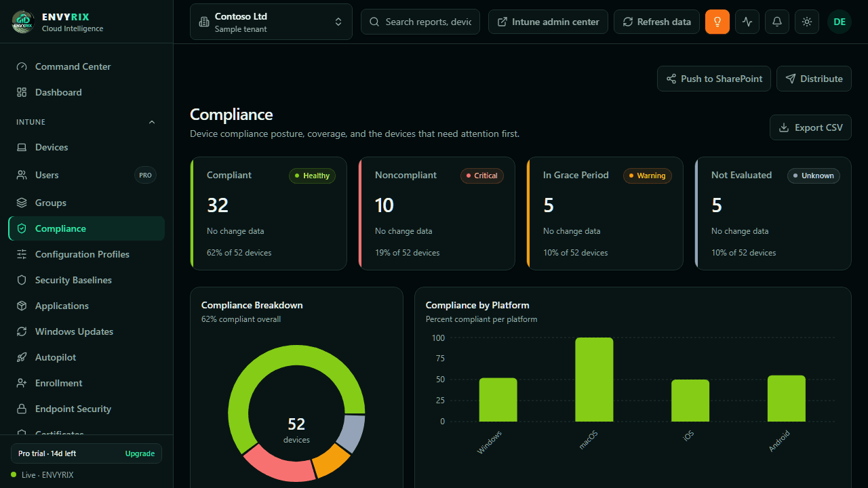Image resolution: width=868 pixels, height=488 pixels.
Task: Toggle the light/dark theme sun icon
Action: click(807, 22)
